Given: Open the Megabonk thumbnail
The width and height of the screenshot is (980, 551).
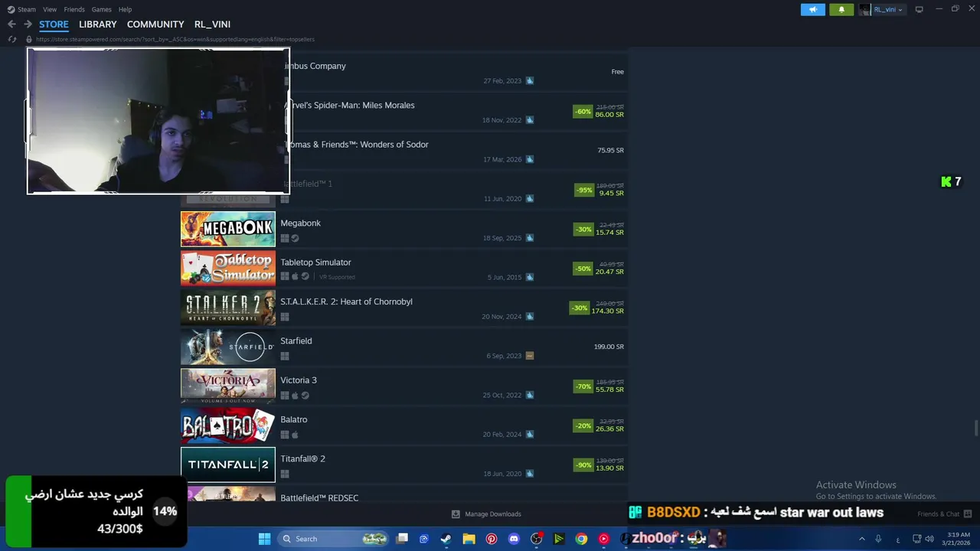Looking at the screenshot, I should coord(228,229).
